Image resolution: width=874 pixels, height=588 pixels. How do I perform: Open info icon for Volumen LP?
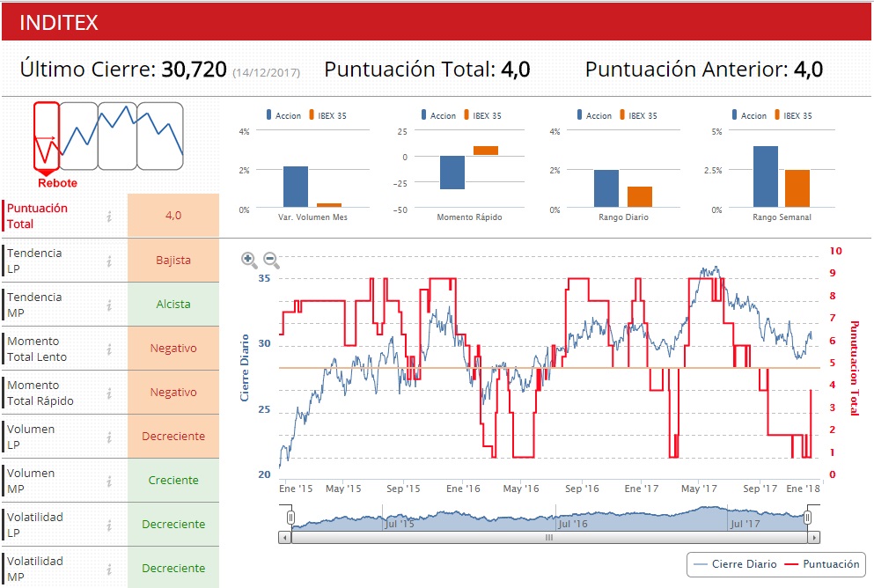click(109, 437)
